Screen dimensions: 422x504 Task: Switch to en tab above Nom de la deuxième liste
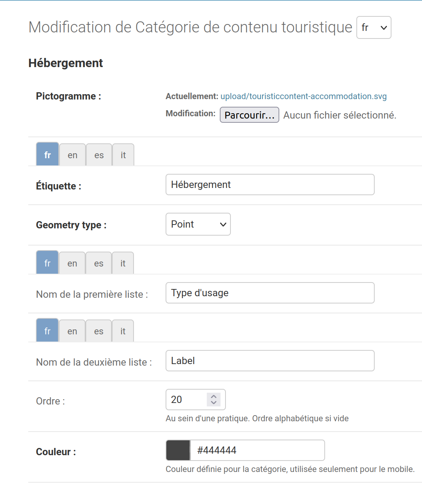(x=72, y=331)
